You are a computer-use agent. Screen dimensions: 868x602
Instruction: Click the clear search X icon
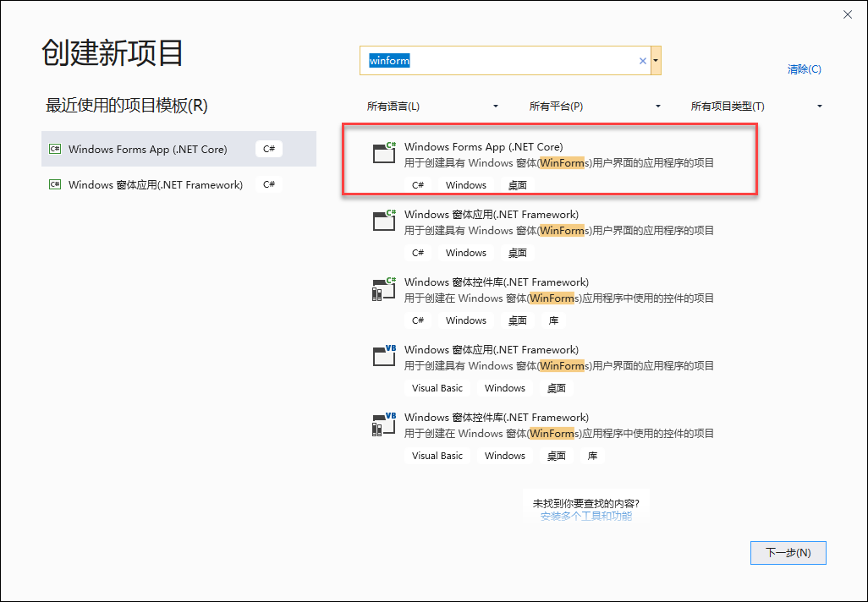point(642,60)
